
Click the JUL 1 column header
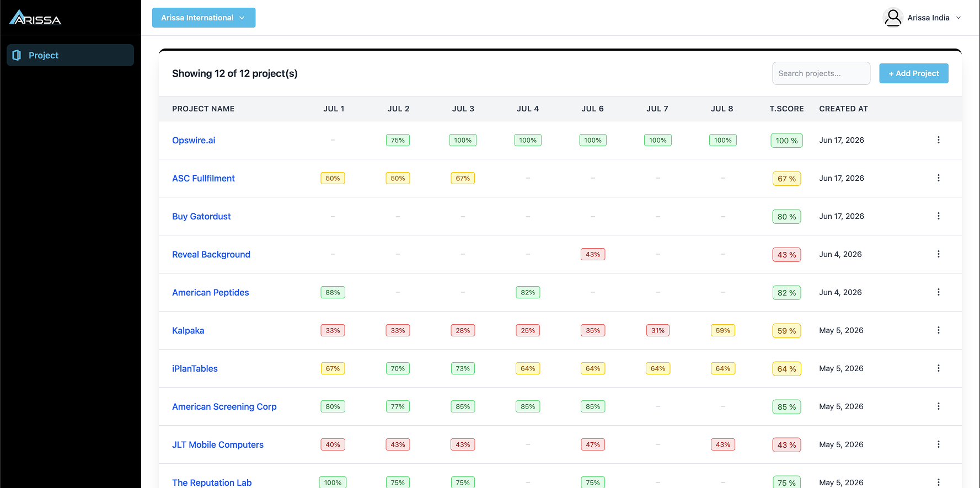[x=334, y=109]
